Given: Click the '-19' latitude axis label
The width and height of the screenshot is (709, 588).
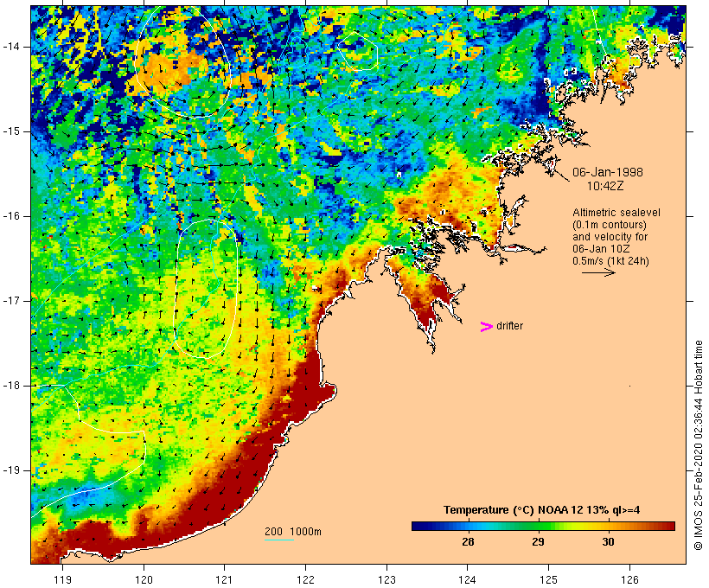Looking at the screenshot, I should click(11, 470).
